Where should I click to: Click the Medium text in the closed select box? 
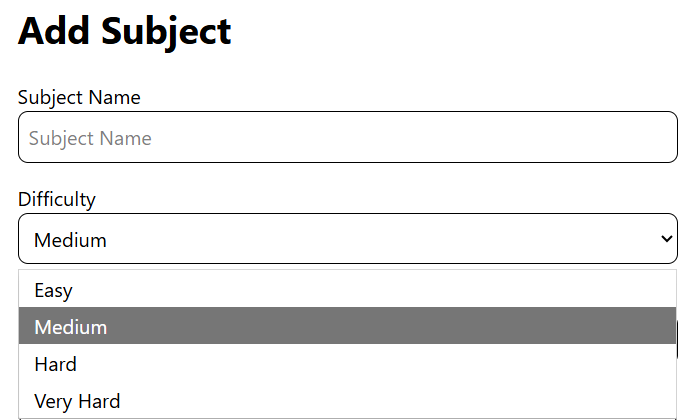[70, 240]
